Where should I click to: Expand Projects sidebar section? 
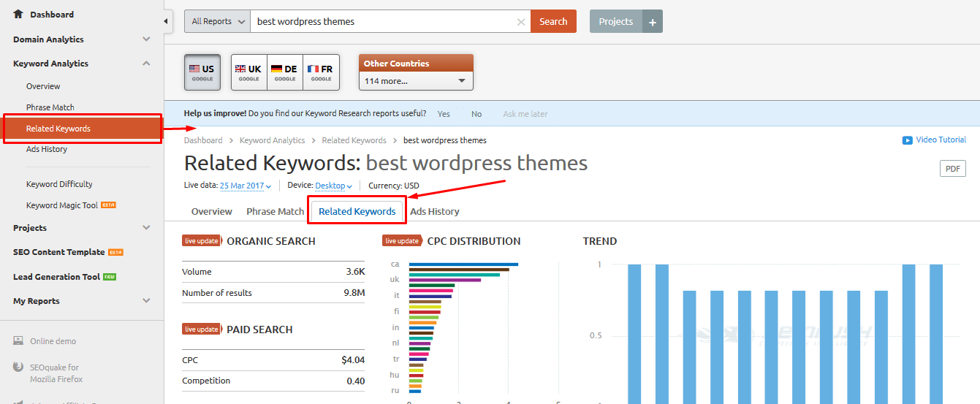point(147,228)
